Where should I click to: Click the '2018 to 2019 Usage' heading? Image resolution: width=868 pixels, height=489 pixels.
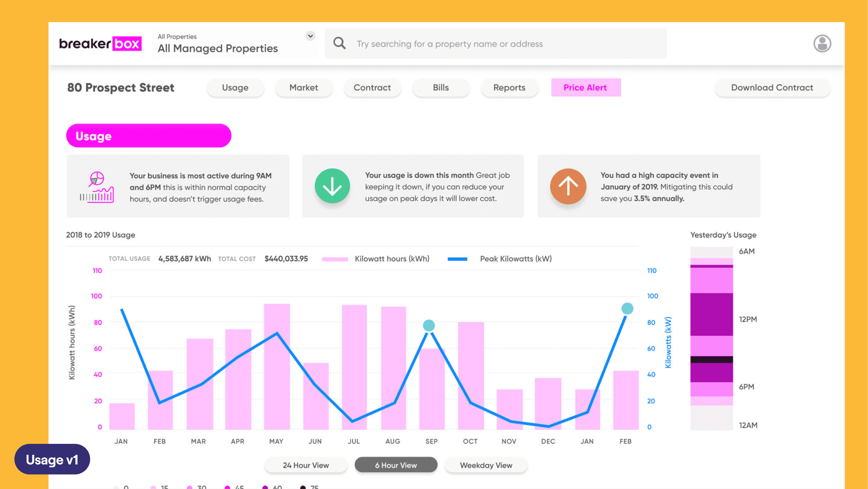click(101, 235)
